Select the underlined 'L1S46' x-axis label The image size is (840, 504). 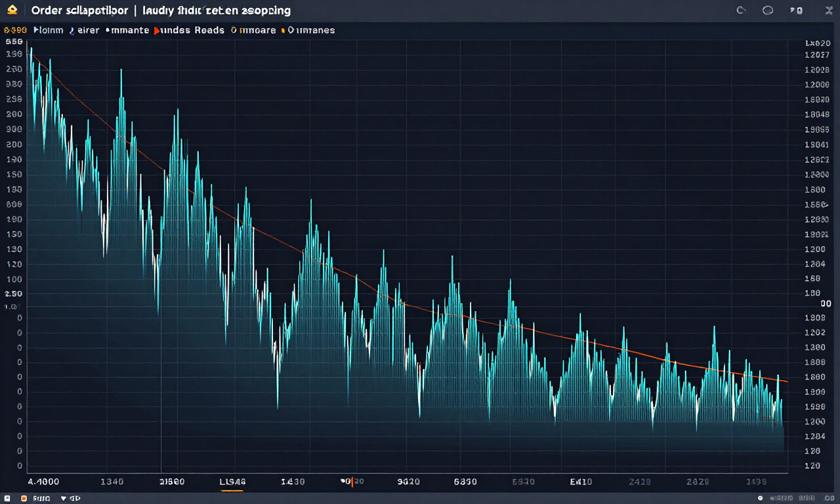pyautogui.click(x=232, y=482)
